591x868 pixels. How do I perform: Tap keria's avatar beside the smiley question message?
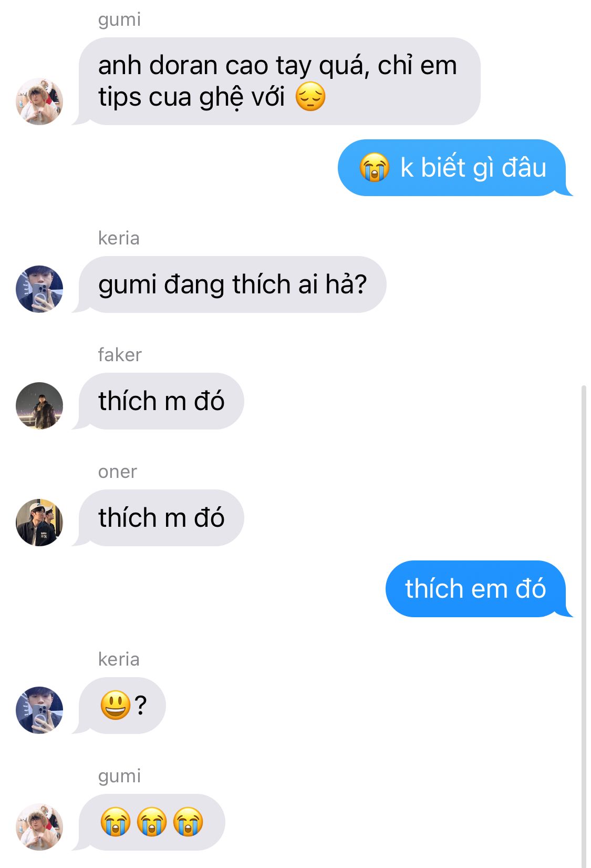tap(39, 710)
